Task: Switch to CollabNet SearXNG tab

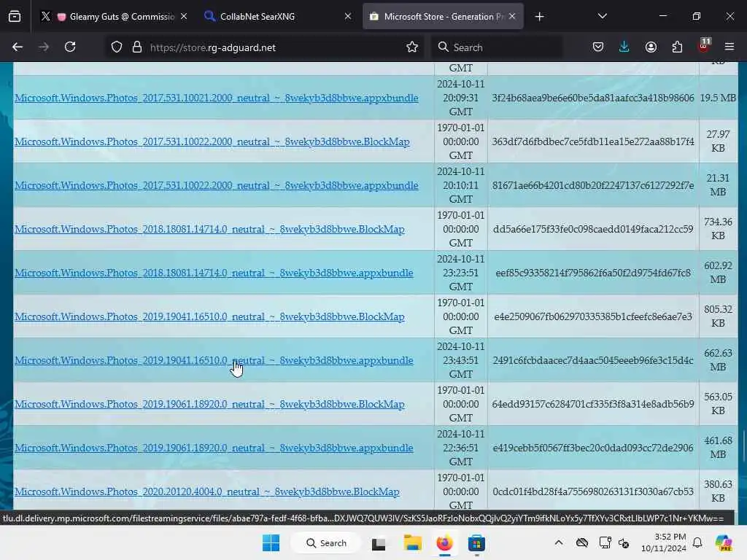Action: (x=277, y=17)
